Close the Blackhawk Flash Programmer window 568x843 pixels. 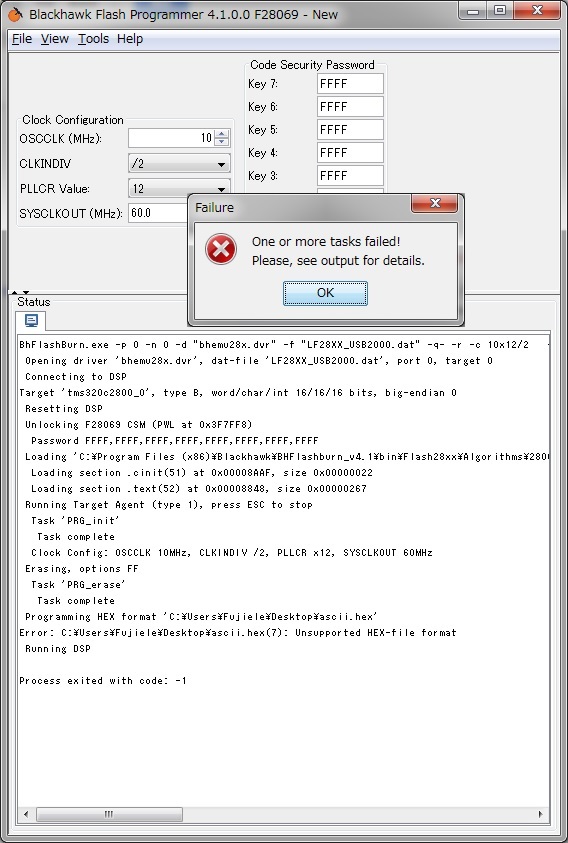pos(537,11)
